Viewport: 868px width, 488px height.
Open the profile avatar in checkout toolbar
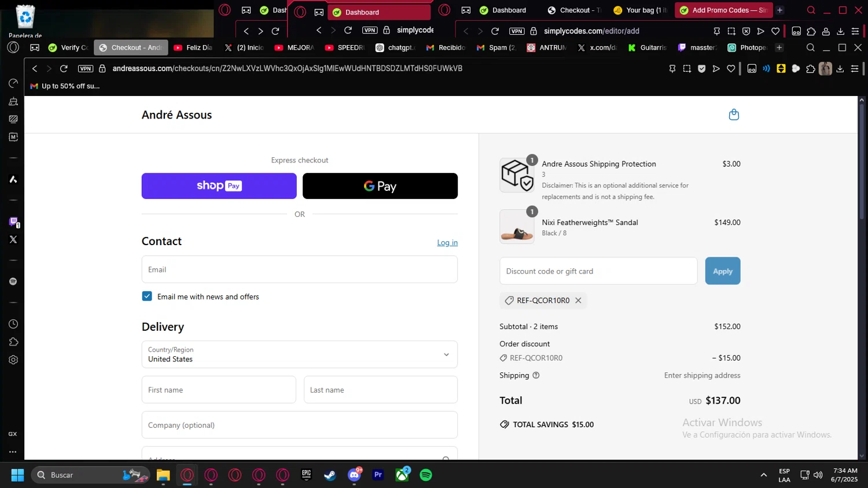coord(825,69)
